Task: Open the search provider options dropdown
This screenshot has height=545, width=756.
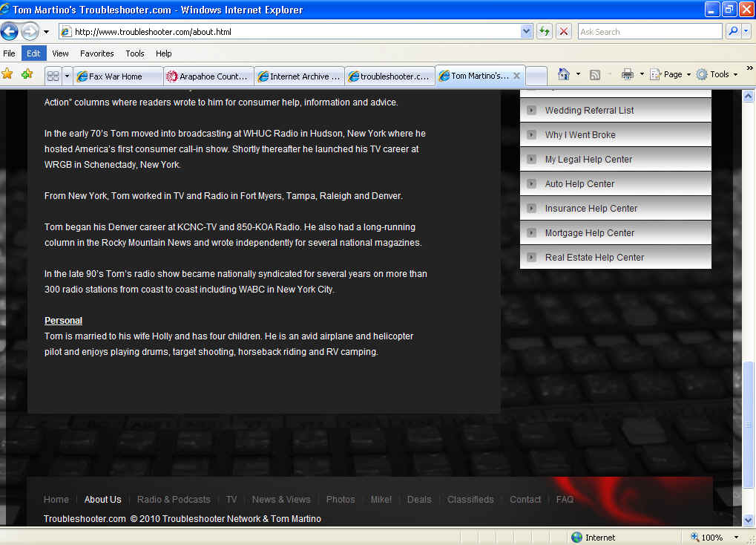Action: (x=746, y=31)
